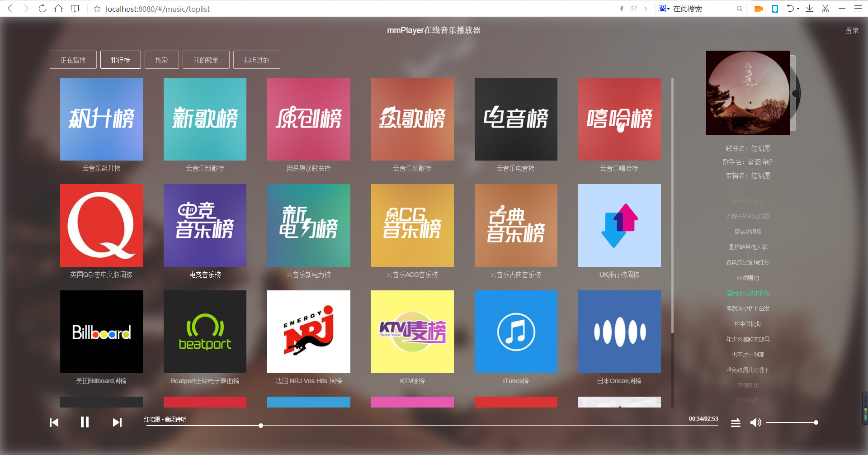868x455 pixels.
Task: Go to the 我的歌单 tab
Action: (206, 60)
